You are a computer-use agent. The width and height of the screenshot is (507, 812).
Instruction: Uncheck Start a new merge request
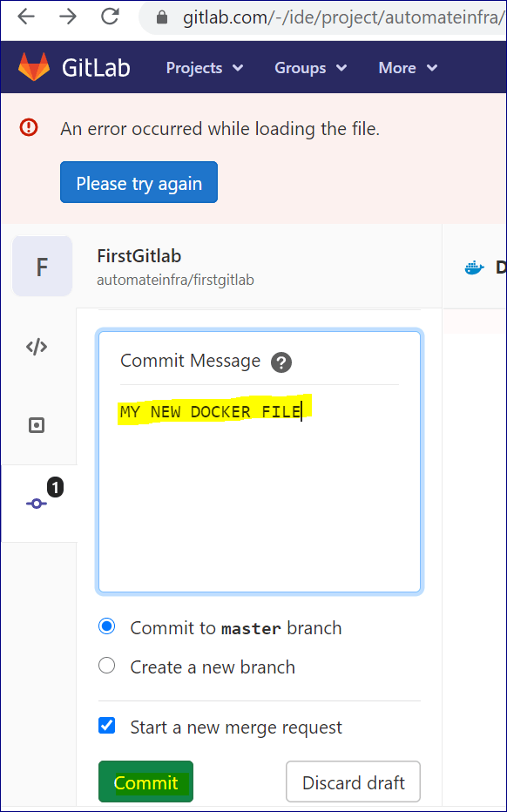point(106,725)
